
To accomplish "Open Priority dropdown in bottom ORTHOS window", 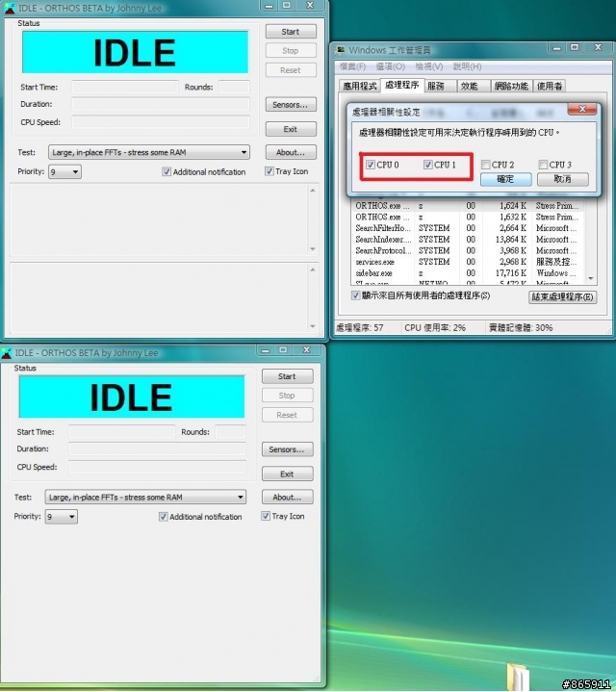I will click(62, 516).
